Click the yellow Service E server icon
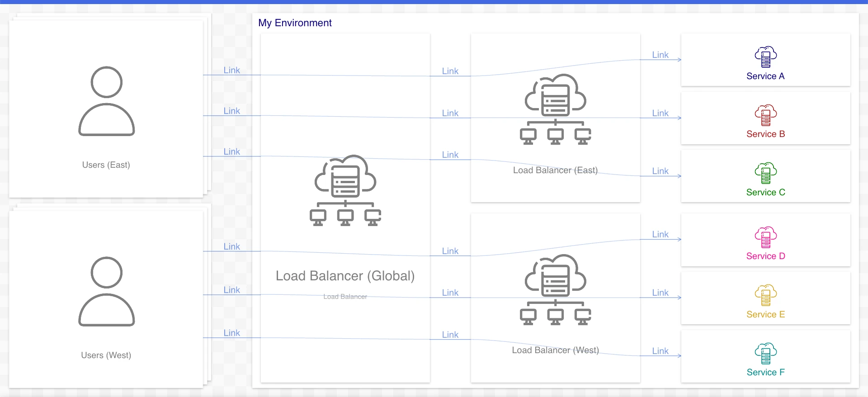Image resolution: width=868 pixels, height=397 pixels. 765,295
